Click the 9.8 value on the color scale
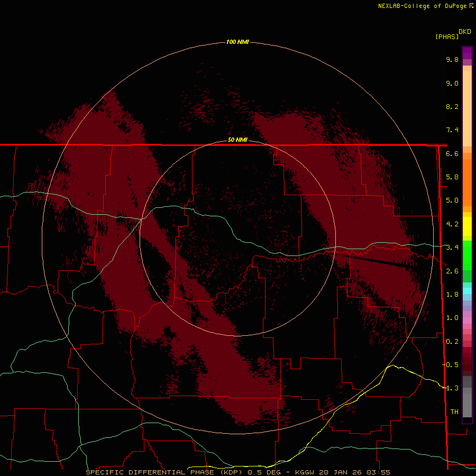 point(452,60)
